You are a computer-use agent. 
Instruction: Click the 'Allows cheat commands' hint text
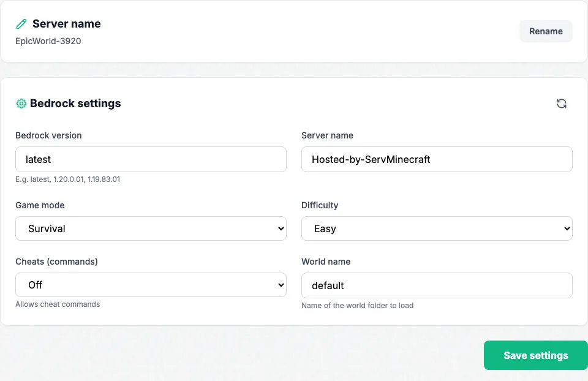(x=58, y=304)
